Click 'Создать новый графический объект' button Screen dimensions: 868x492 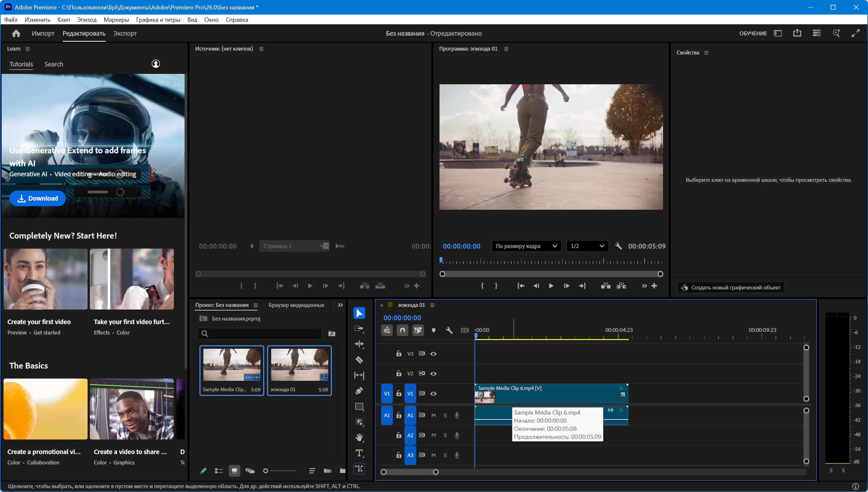[x=730, y=287]
